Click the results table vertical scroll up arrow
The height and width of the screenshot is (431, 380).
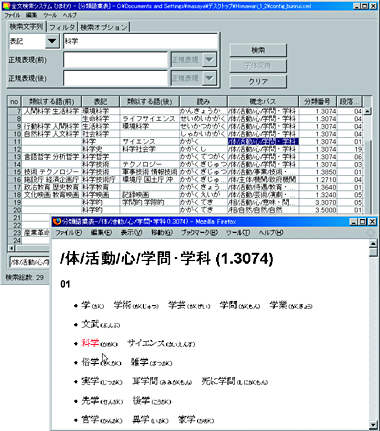coord(368,111)
